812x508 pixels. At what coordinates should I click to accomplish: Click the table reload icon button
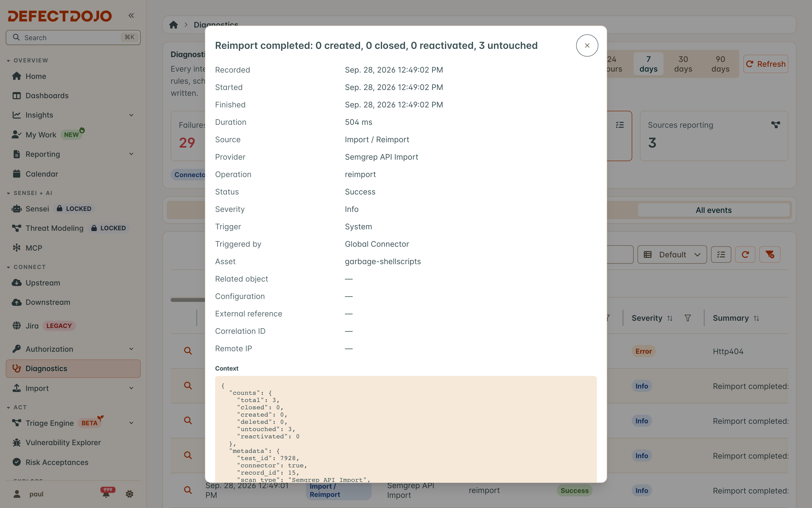(745, 254)
